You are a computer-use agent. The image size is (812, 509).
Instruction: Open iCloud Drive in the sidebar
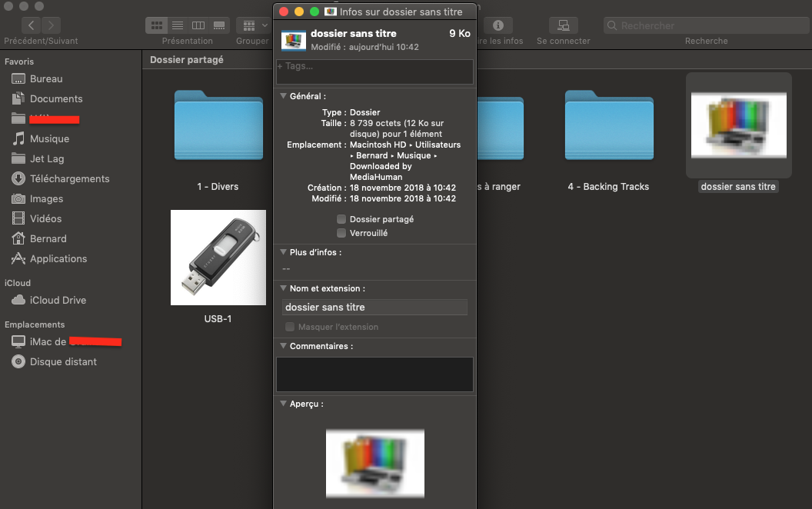coord(48,301)
